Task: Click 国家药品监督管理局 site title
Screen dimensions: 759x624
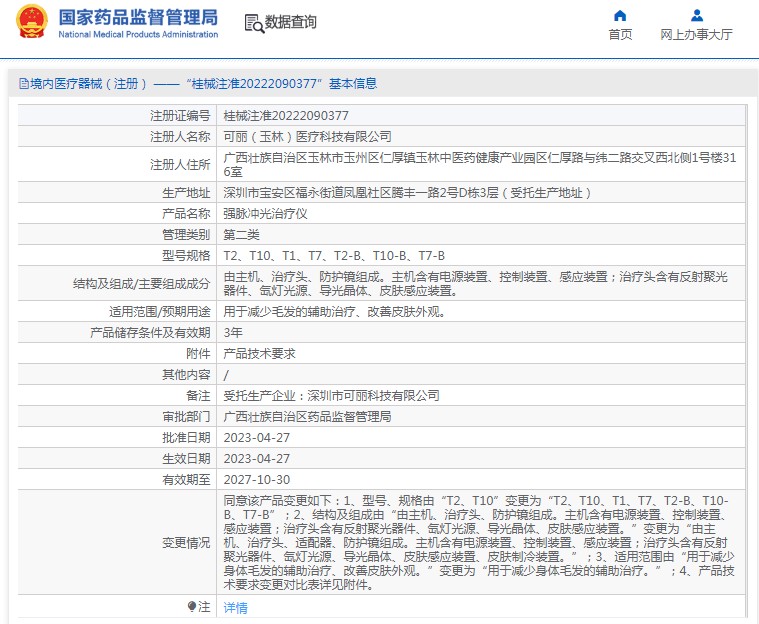Action: 138,17
